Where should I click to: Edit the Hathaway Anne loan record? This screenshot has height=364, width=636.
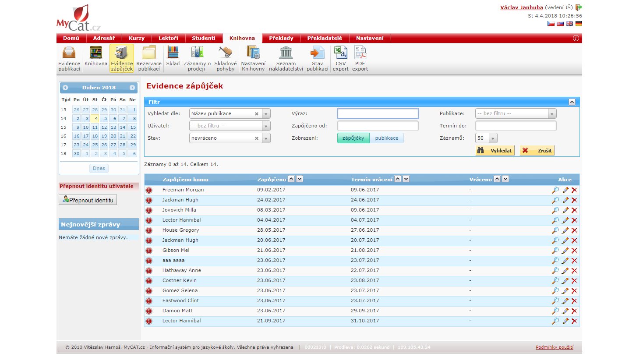tap(565, 271)
